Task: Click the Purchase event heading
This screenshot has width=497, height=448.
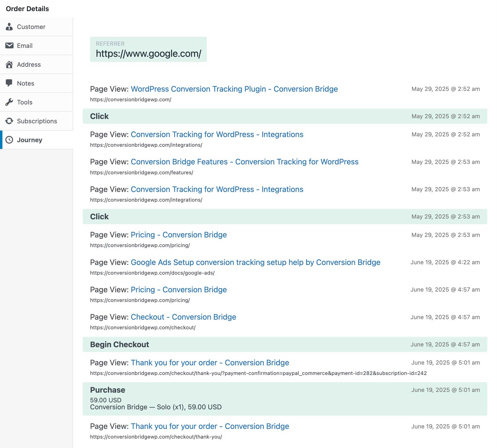Action: [x=107, y=390]
